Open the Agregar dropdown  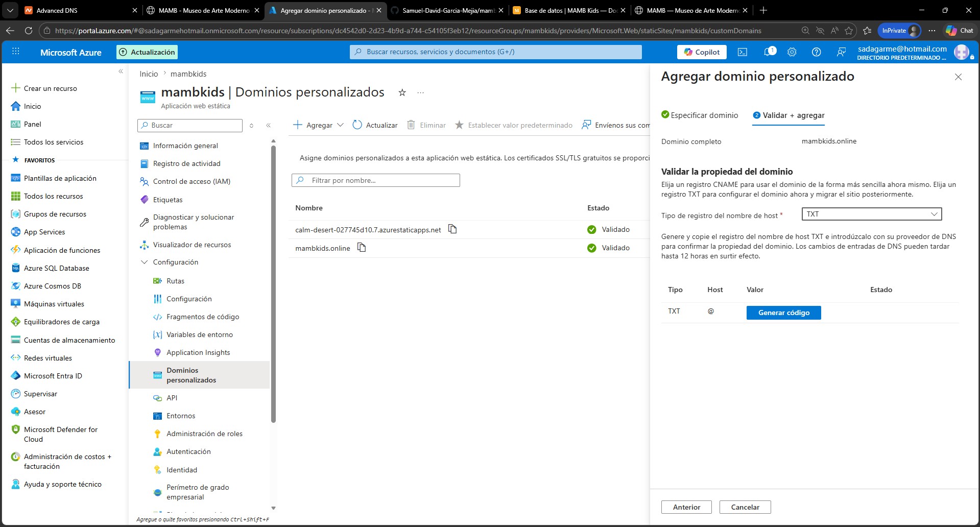(x=318, y=125)
